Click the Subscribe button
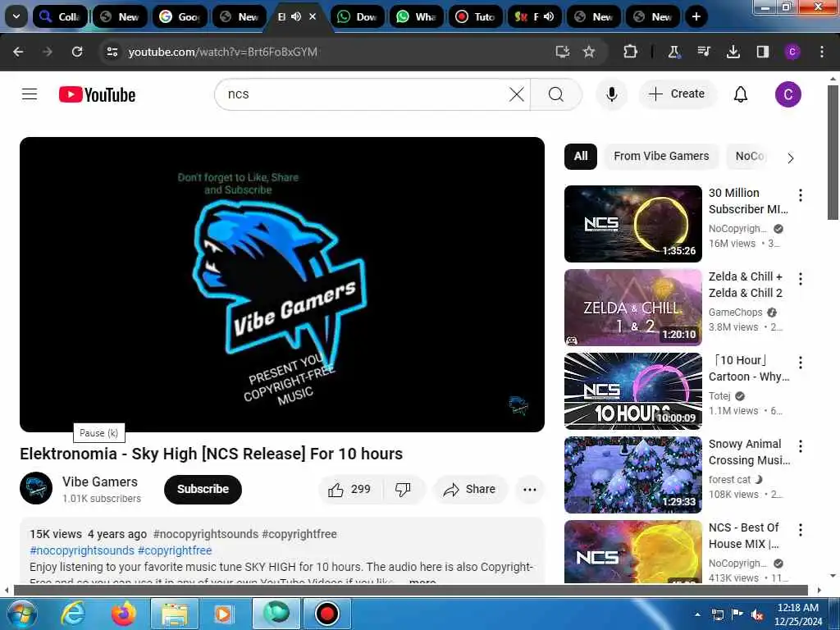This screenshot has width=840, height=630. [x=203, y=489]
